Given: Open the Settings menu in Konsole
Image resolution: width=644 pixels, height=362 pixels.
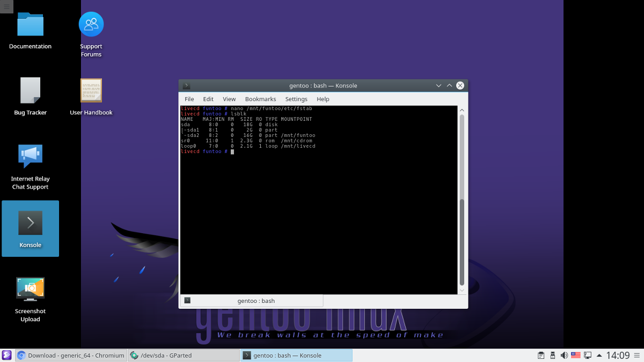Looking at the screenshot, I should coord(296,99).
